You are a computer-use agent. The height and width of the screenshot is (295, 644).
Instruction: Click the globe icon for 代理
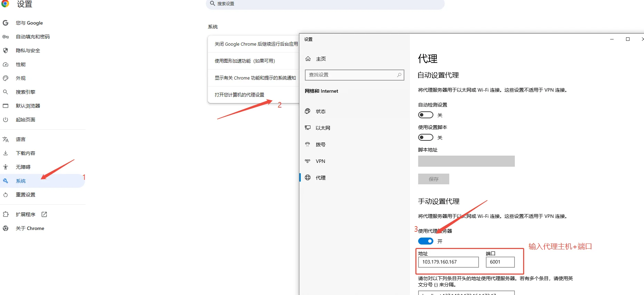pyautogui.click(x=308, y=177)
